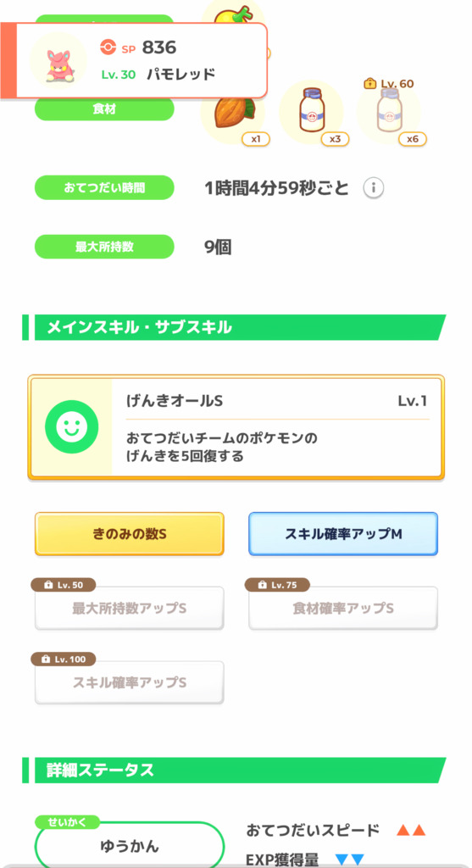The image size is (472, 868).
Task: Tap the ゆうかん nature button
Action: pyautogui.click(x=130, y=846)
